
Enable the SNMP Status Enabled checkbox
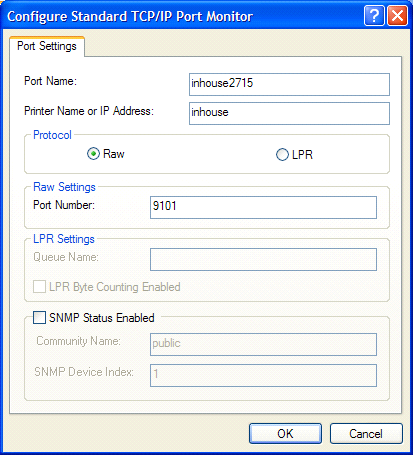click(x=39, y=318)
